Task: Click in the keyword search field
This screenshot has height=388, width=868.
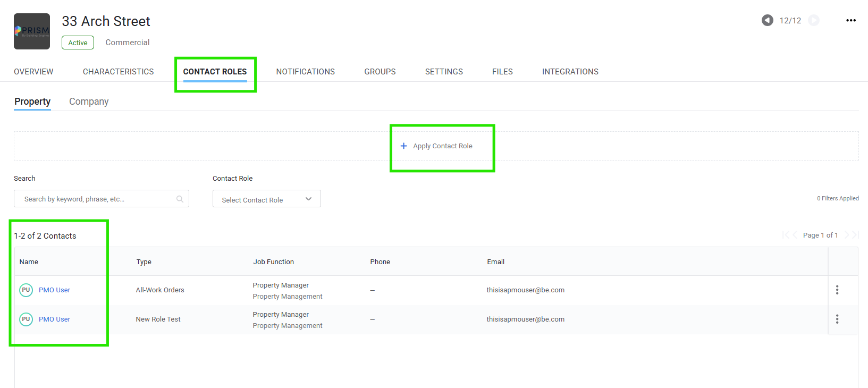Action: pyautogui.click(x=102, y=199)
